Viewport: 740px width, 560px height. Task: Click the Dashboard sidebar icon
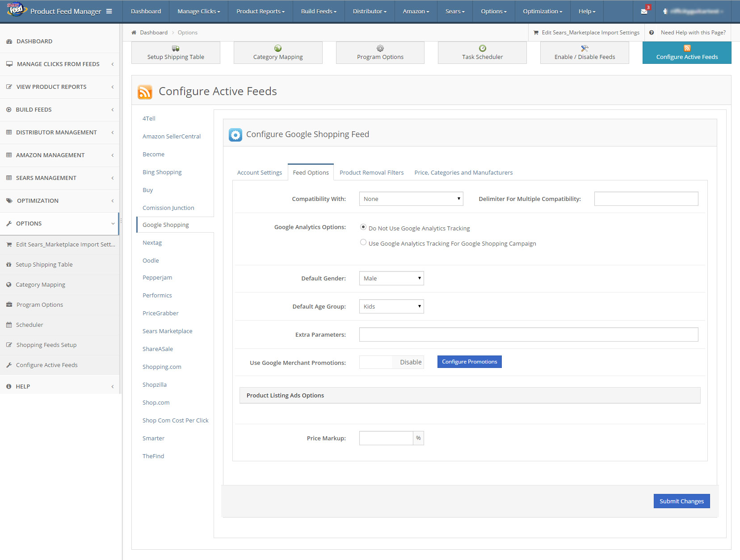coord(9,42)
